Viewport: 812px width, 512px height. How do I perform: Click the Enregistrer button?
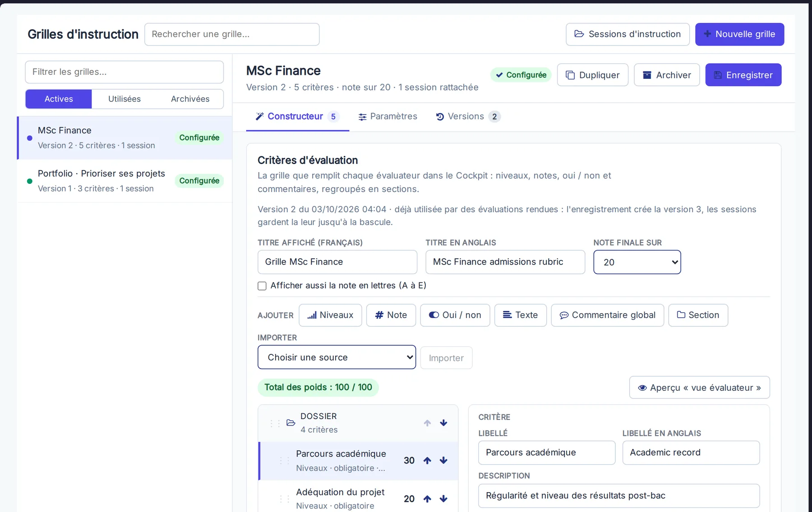pyautogui.click(x=743, y=75)
